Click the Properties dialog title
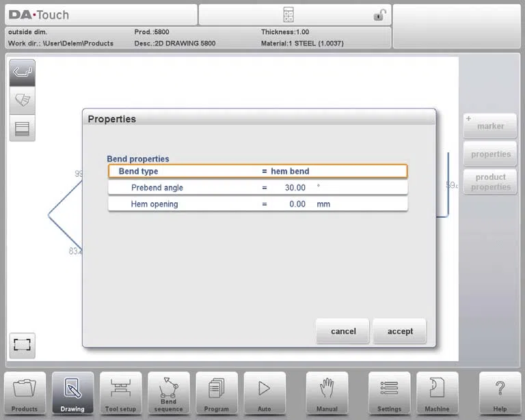 point(112,119)
